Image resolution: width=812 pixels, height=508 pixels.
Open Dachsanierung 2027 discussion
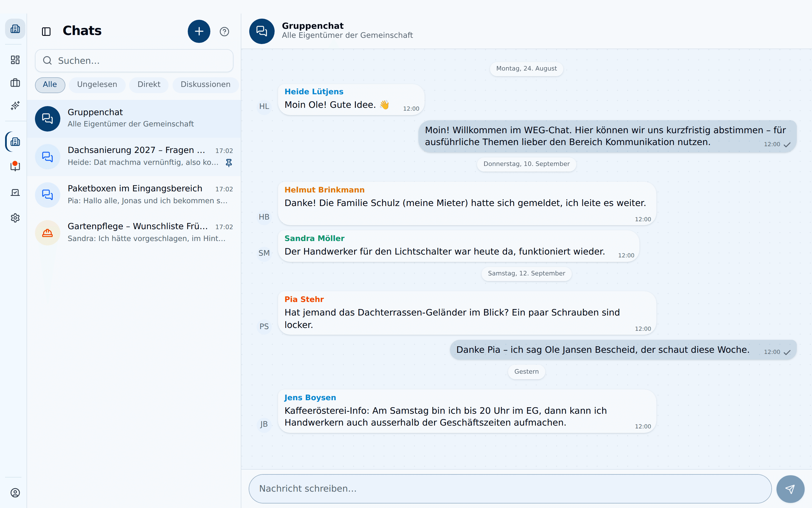134,157
